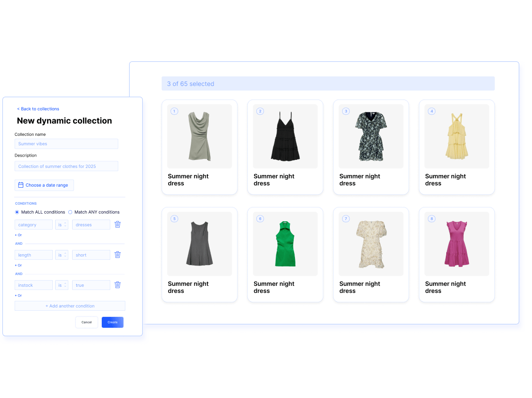
Task: Open the grey draped dress thumbnail
Action: pos(199,136)
